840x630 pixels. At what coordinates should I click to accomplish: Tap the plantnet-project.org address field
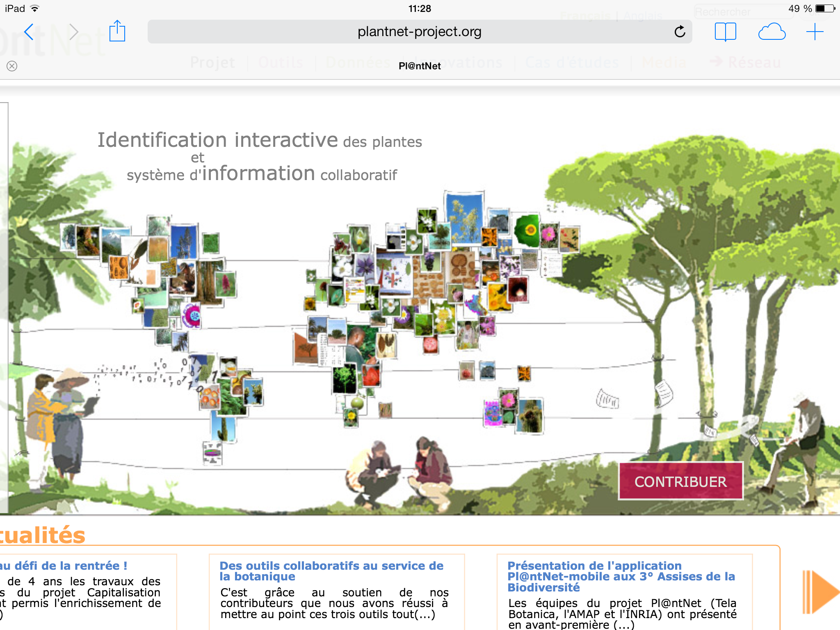point(420,32)
